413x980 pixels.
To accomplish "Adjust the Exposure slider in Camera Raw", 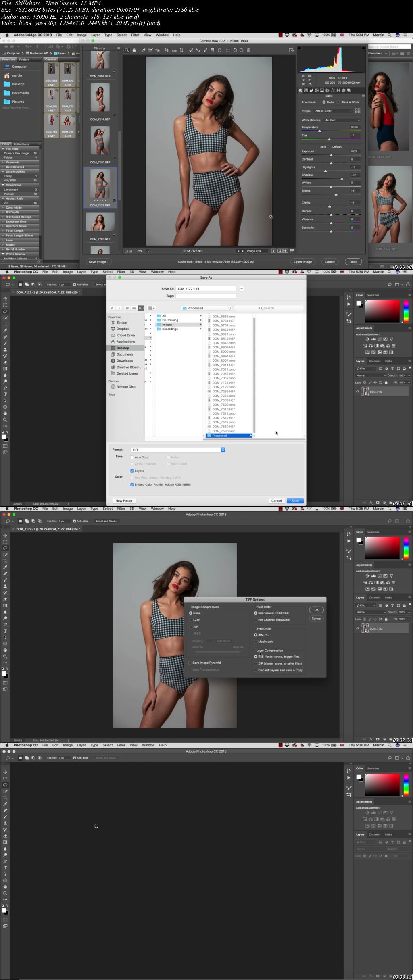I will click(x=331, y=155).
